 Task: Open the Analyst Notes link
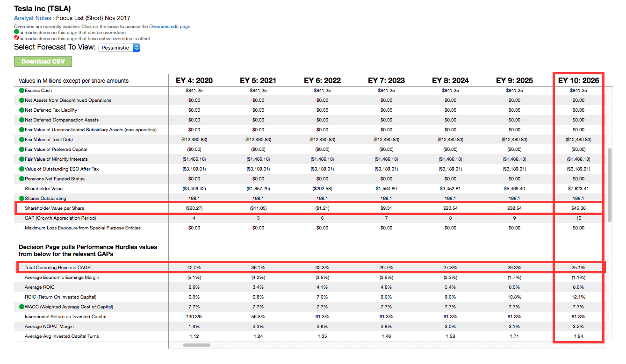[x=32, y=18]
